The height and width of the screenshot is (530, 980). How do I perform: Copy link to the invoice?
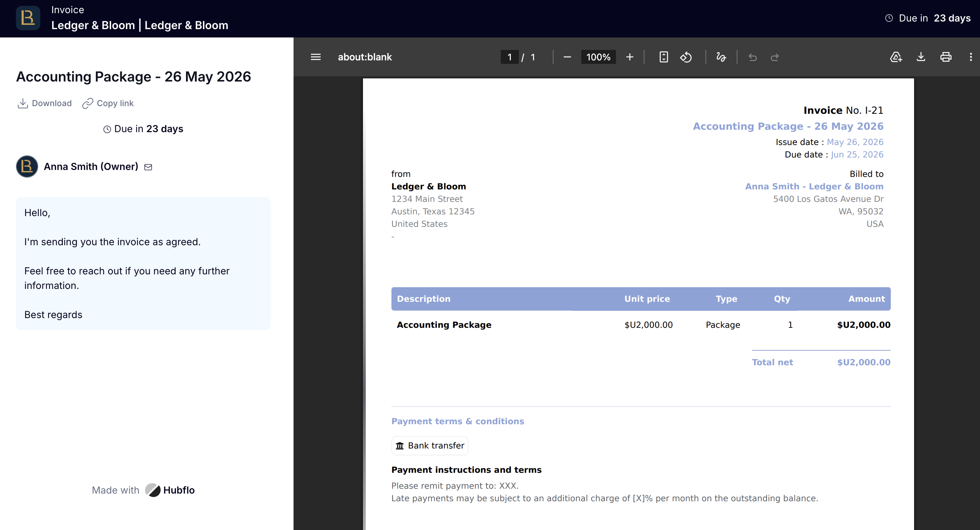pos(108,103)
